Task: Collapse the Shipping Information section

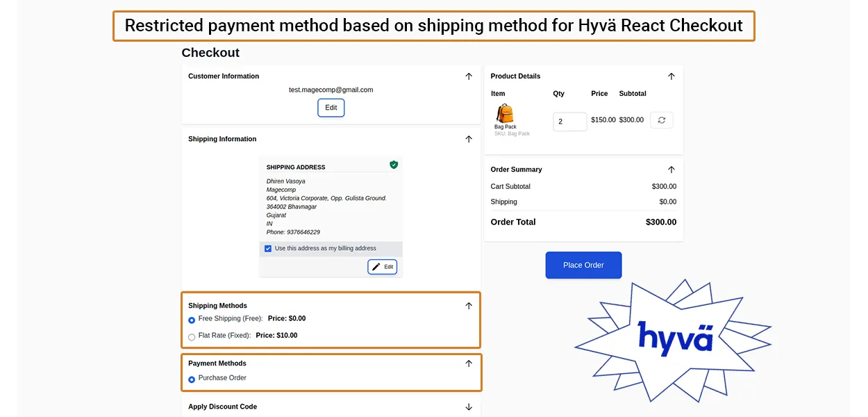Action: tap(469, 139)
